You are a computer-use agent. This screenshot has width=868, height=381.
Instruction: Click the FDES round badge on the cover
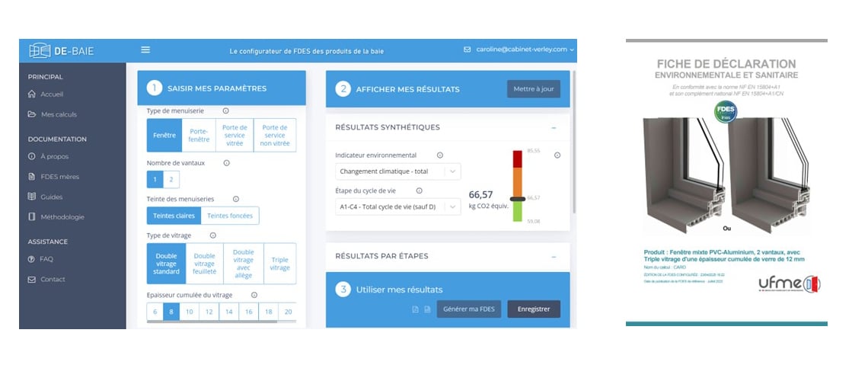click(726, 111)
